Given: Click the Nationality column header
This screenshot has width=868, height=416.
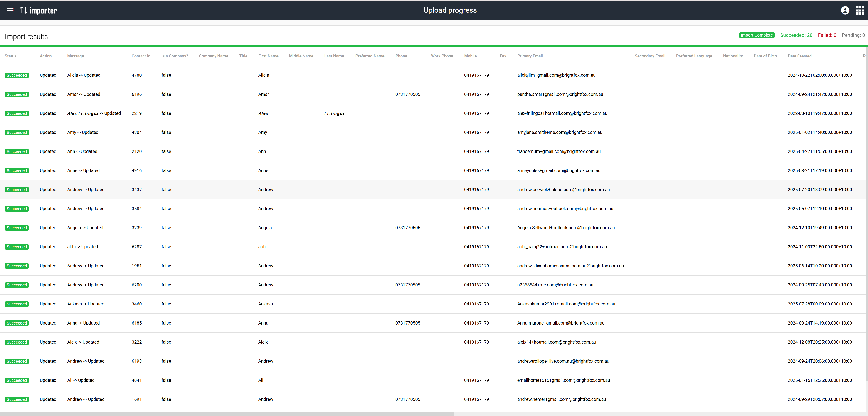Looking at the screenshot, I should (733, 56).
